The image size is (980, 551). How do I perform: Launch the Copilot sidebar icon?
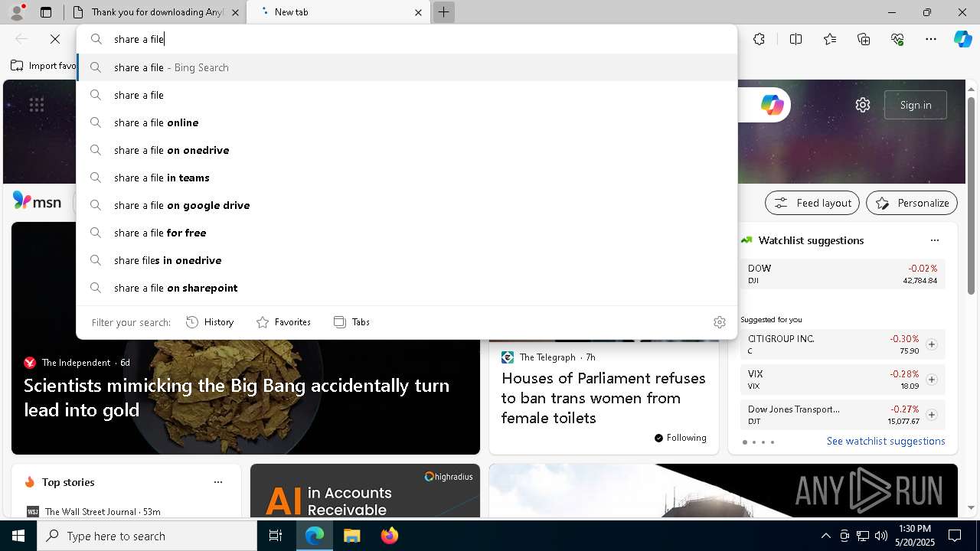(962, 39)
